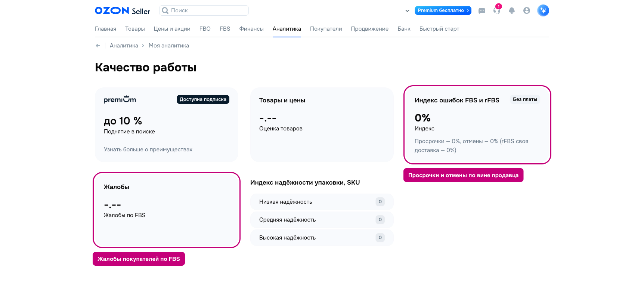Click the blue sparkle assistant icon

coord(543,10)
